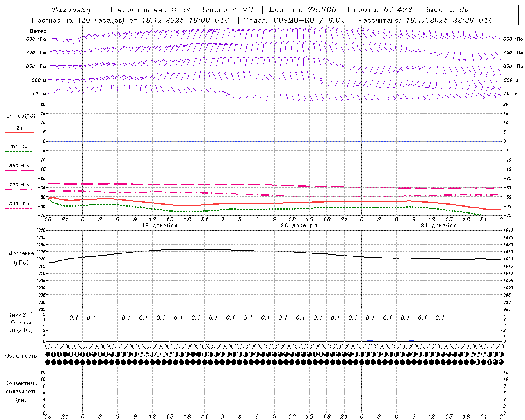Click the '19 декабря' date label

tap(160, 226)
